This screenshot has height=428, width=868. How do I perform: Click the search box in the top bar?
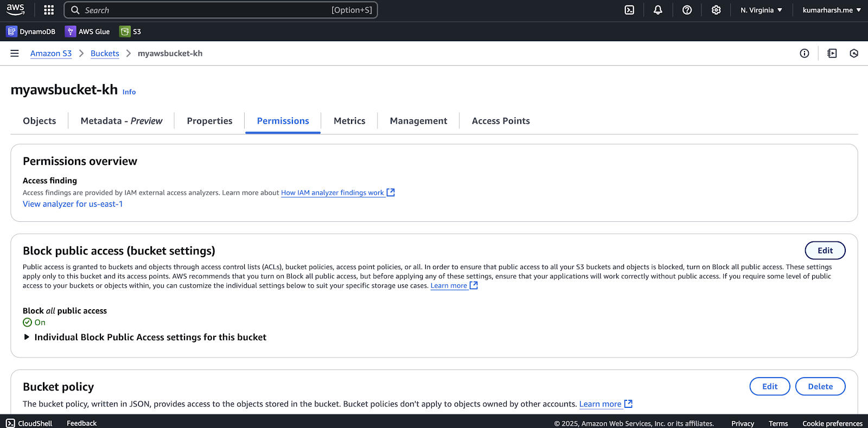tap(221, 10)
